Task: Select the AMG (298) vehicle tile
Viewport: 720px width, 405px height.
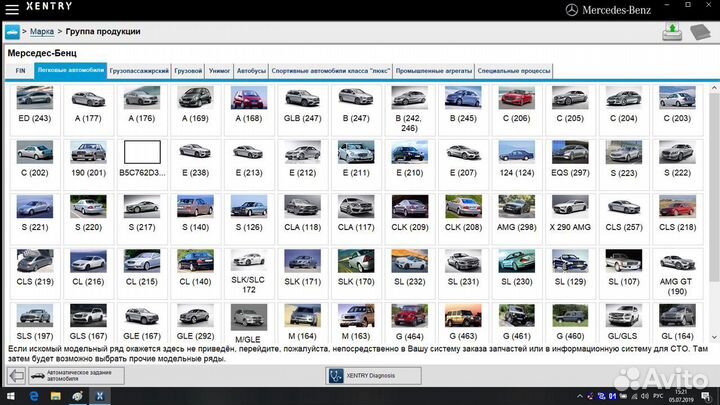Action: [x=517, y=219]
